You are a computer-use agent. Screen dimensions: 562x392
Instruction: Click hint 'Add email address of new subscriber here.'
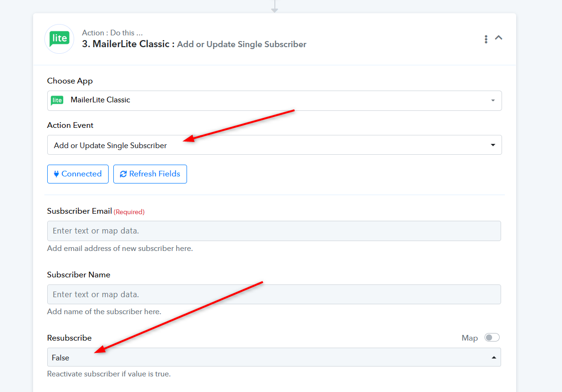click(119, 249)
